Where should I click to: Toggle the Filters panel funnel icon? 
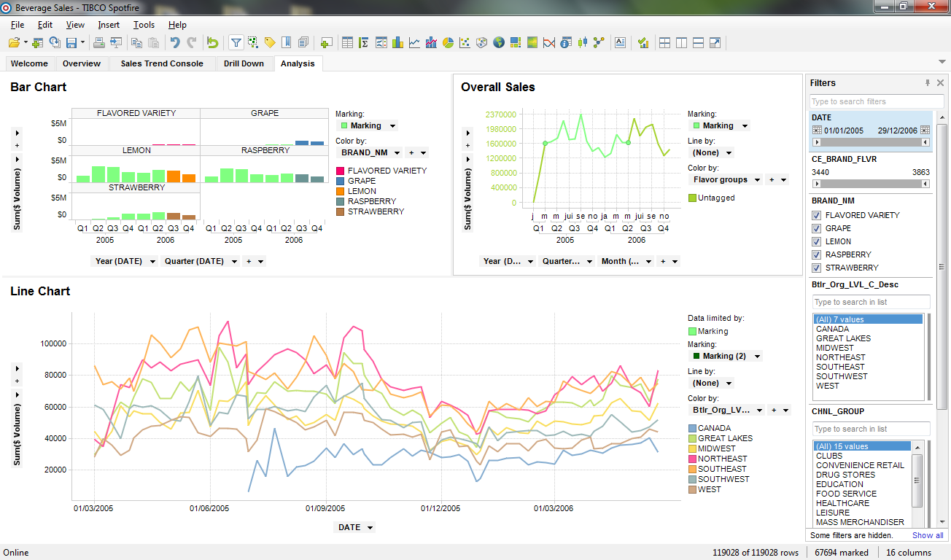(x=236, y=43)
